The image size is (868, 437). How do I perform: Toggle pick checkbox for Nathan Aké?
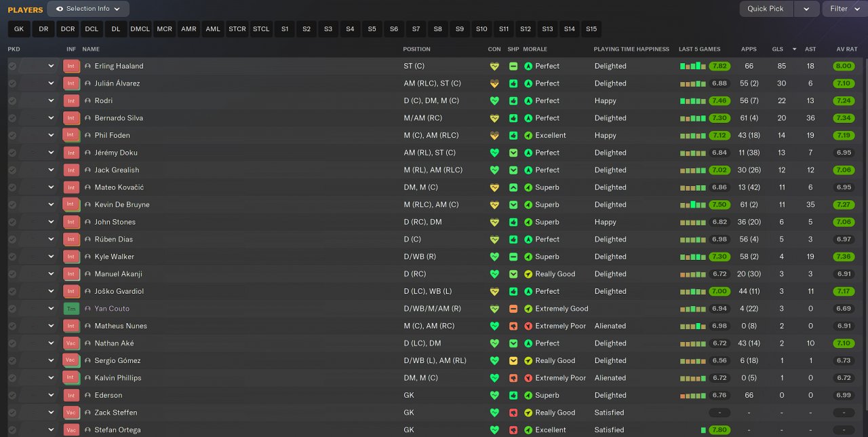[12, 343]
